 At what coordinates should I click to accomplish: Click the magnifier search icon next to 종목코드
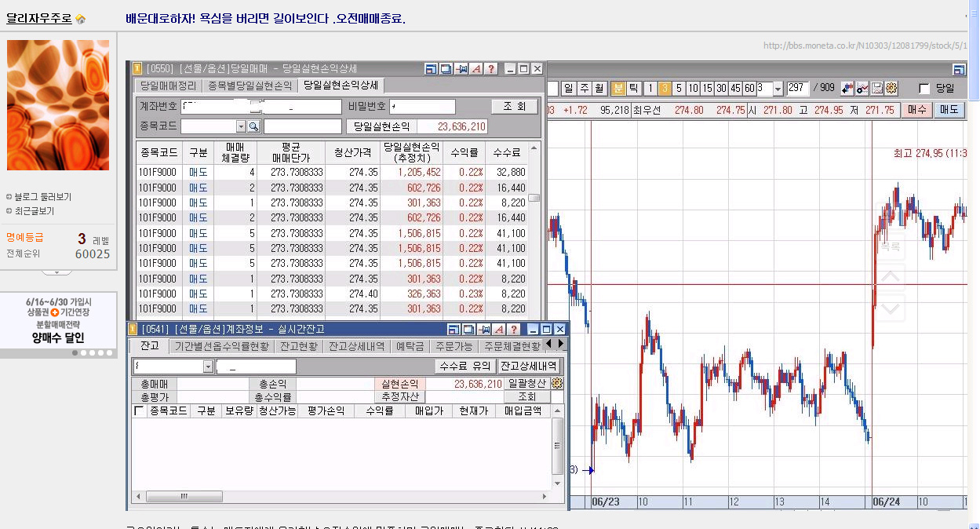click(253, 126)
